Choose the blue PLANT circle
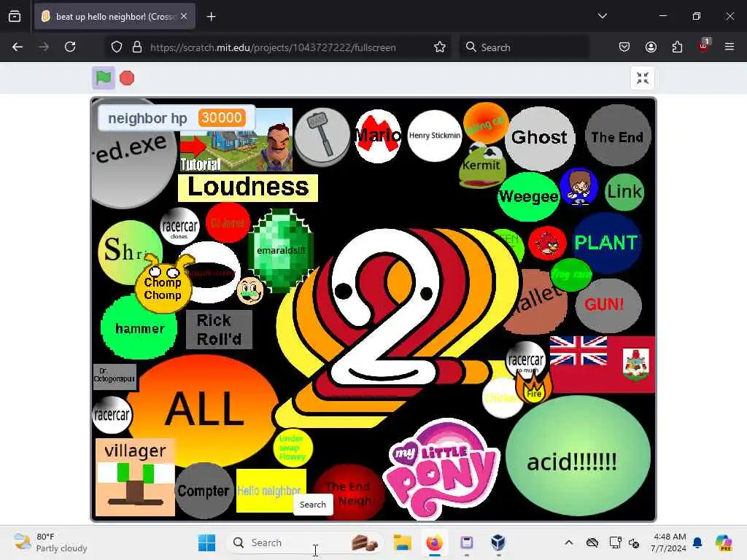Screen dimensions: 747x560 pyautogui.click(x=605, y=242)
